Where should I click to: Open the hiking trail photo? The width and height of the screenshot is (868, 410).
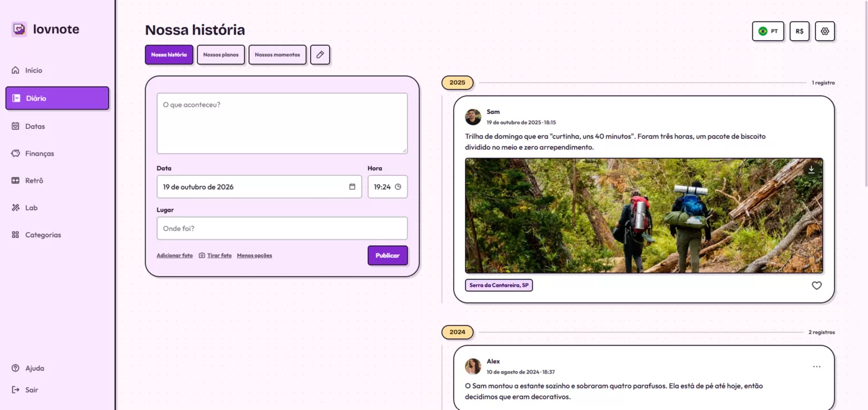coord(644,216)
